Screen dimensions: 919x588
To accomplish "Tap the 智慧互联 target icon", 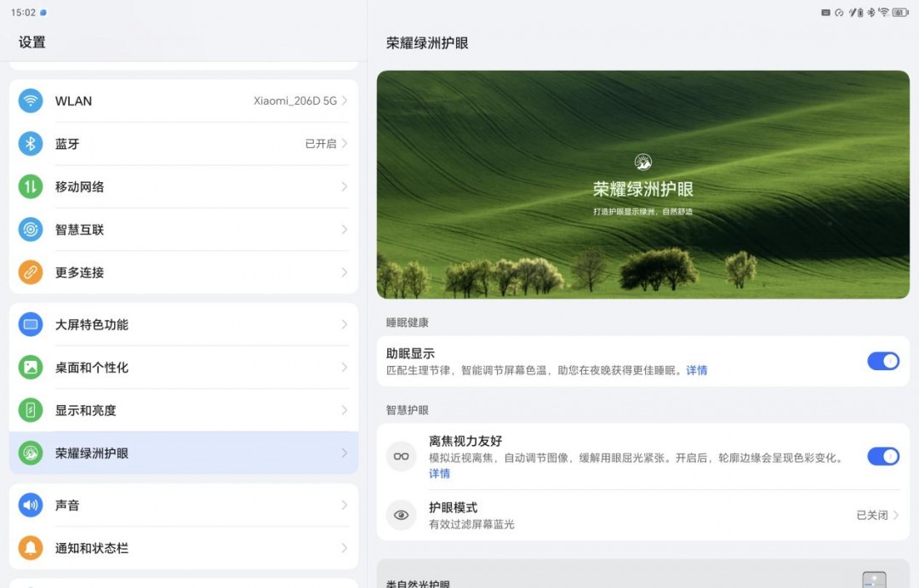I will (31, 229).
